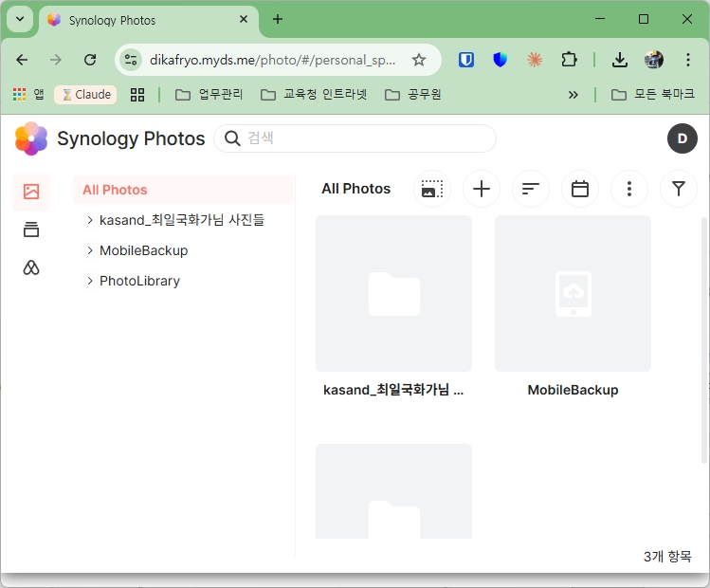The image size is (710, 588).
Task: Open the 공무원 bookmark folder
Action: click(x=412, y=94)
